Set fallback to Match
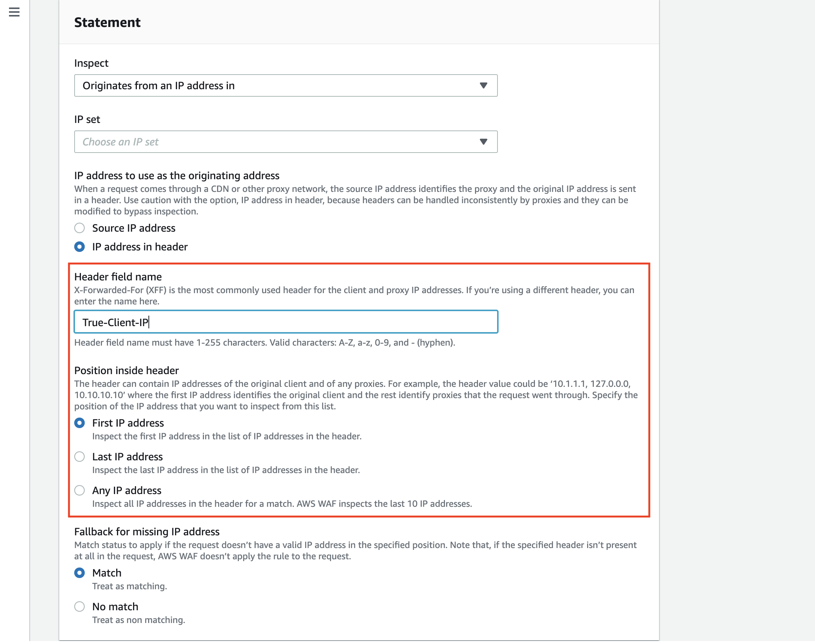 point(79,573)
